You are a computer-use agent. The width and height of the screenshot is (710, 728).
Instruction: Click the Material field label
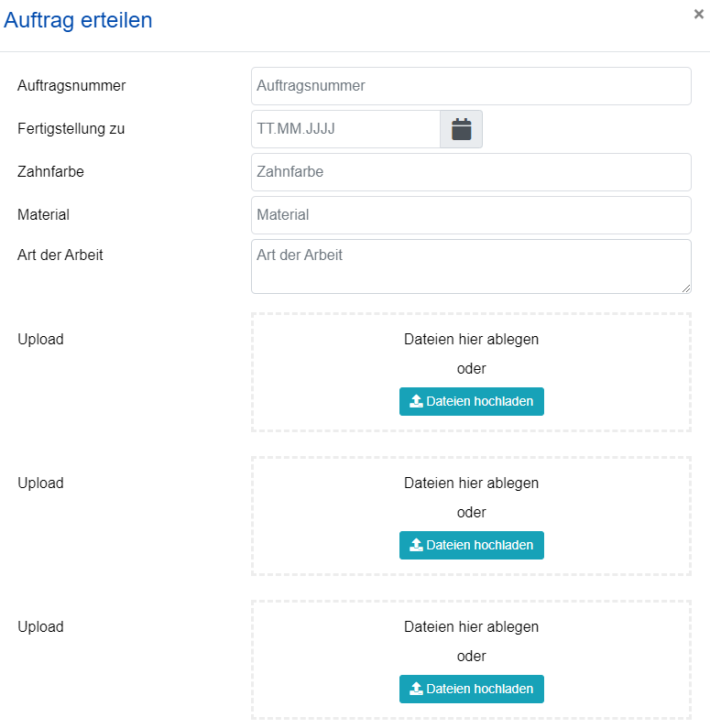point(43,215)
